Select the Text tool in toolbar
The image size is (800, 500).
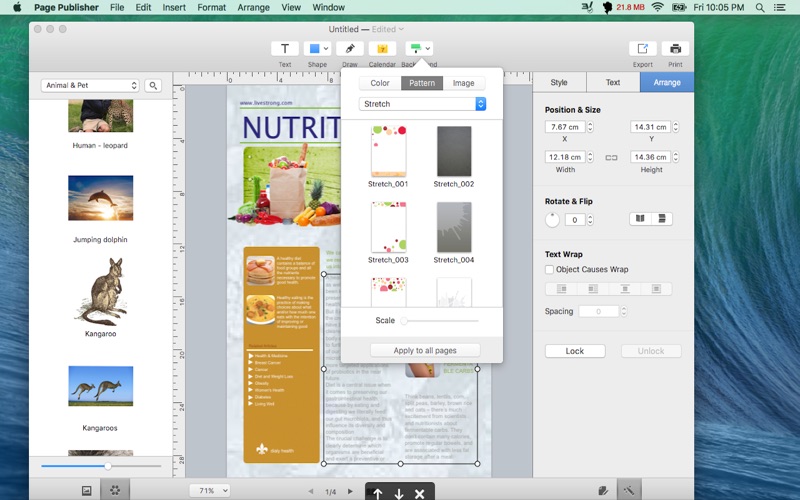285,48
